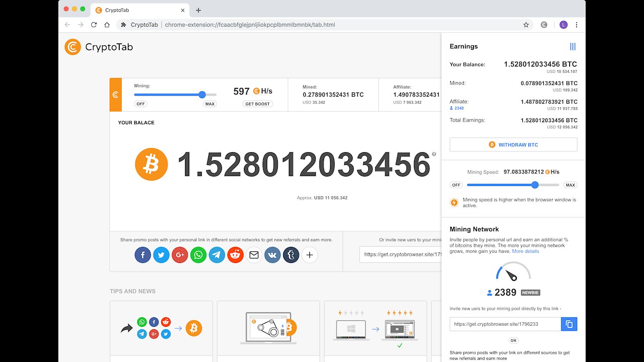
Task: Click Mined value 0.278901352431 BTC
Action: point(333,95)
